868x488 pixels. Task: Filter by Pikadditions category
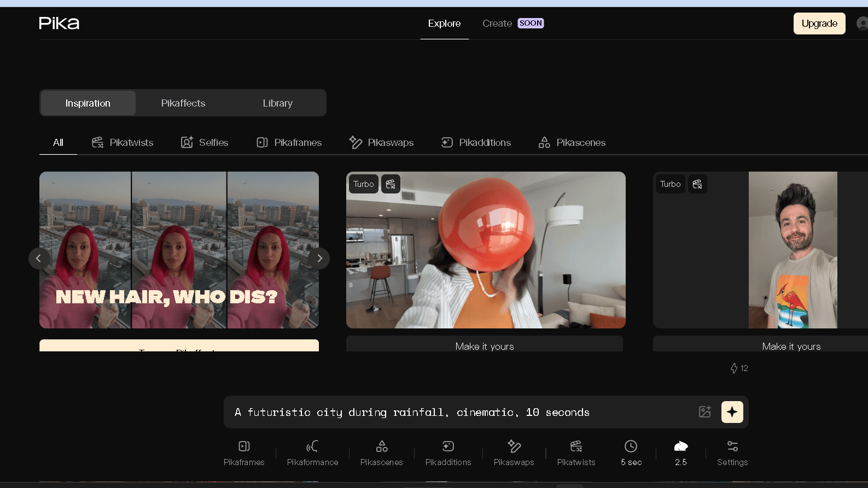(476, 143)
